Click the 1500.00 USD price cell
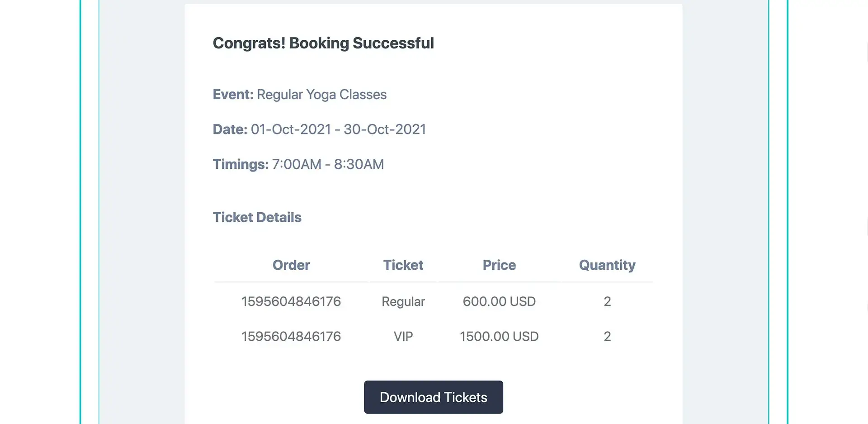The height and width of the screenshot is (424, 868). coord(499,336)
